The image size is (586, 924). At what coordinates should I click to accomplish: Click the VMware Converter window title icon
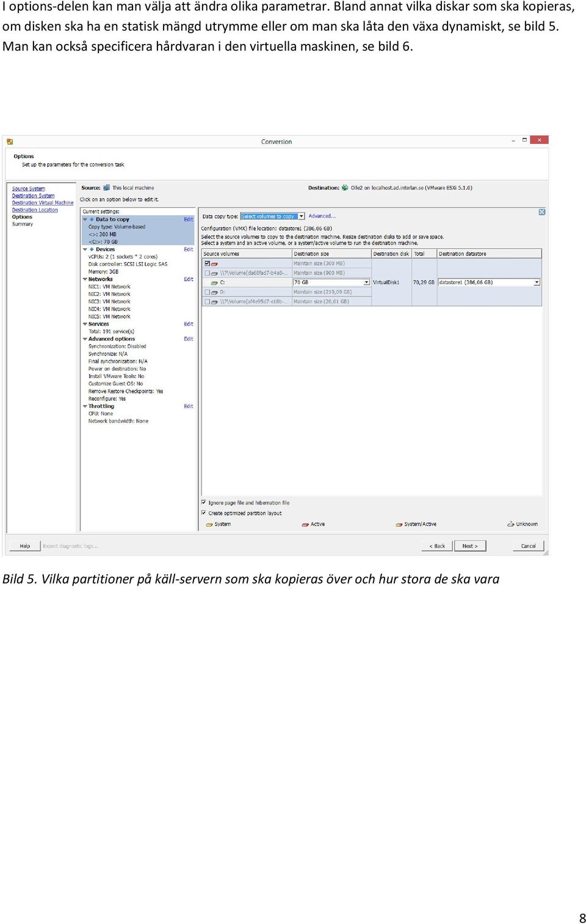point(10,141)
